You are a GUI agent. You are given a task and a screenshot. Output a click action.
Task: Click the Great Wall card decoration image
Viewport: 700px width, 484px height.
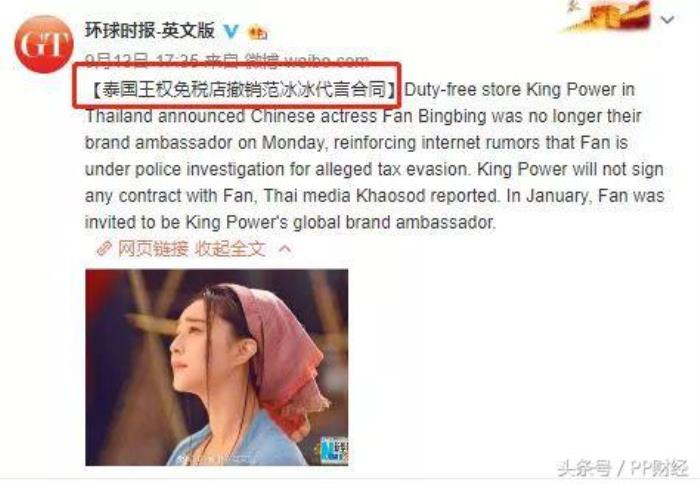click(x=609, y=16)
